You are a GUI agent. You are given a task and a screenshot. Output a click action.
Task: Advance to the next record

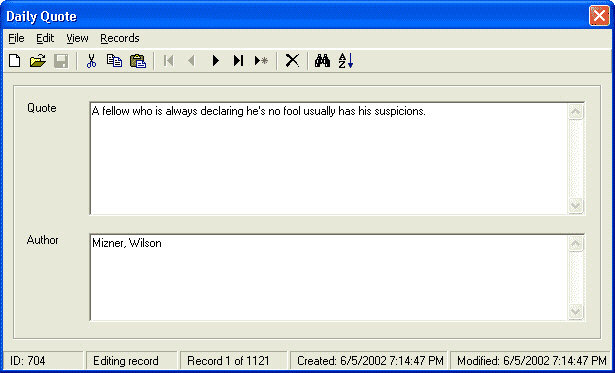tap(215, 61)
